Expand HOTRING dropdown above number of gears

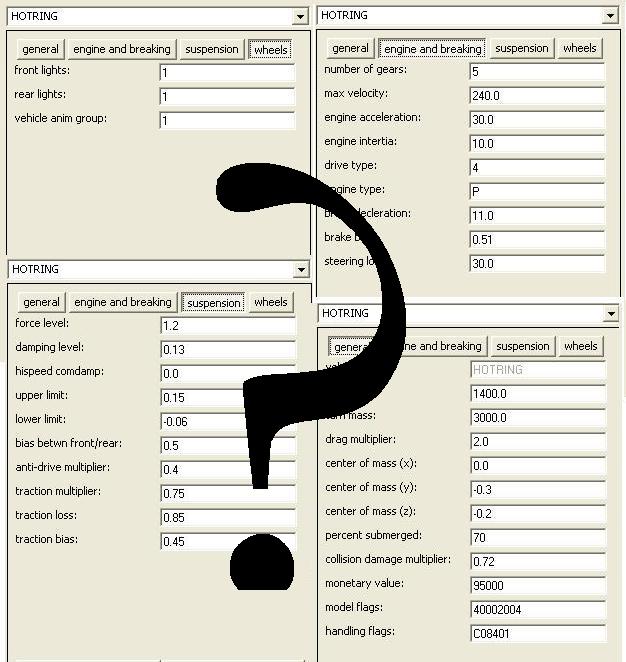pos(610,16)
